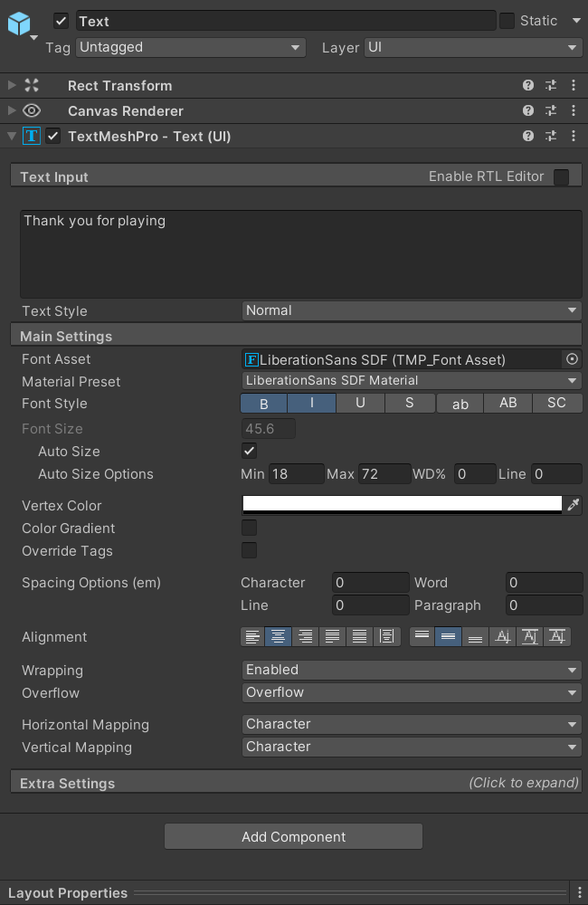Open Rect Transform more options menu
The width and height of the screenshot is (588, 905).
coord(573,85)
